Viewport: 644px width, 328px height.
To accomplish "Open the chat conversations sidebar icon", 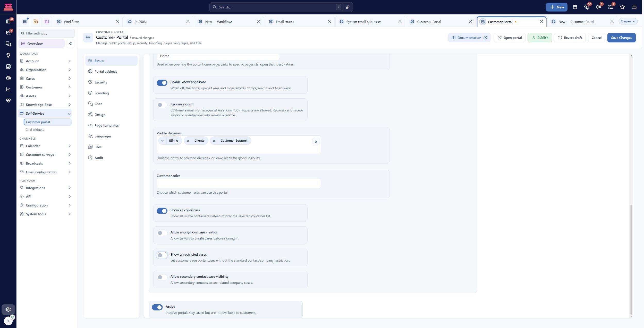I will pos(8,44).
